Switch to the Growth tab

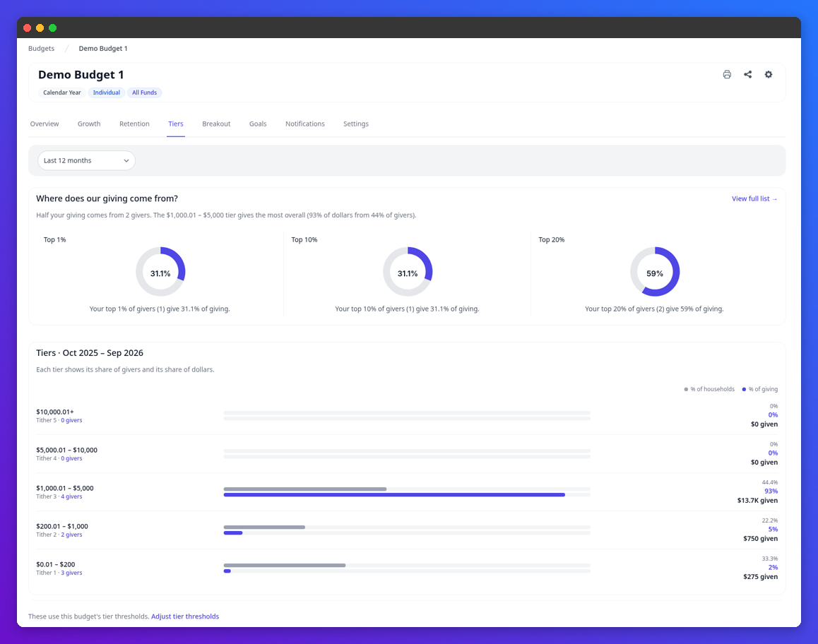pyautogui.click(x=89, y=124)
